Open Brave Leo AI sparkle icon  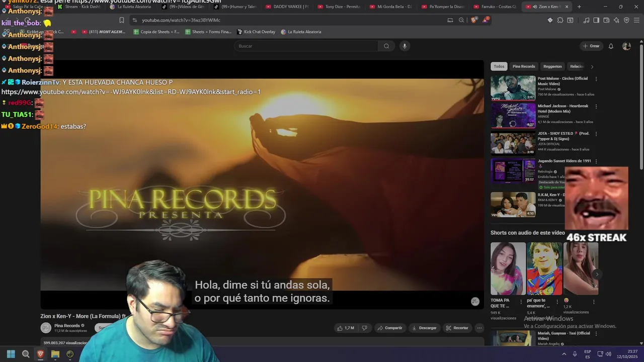click(x=616, y=20)
